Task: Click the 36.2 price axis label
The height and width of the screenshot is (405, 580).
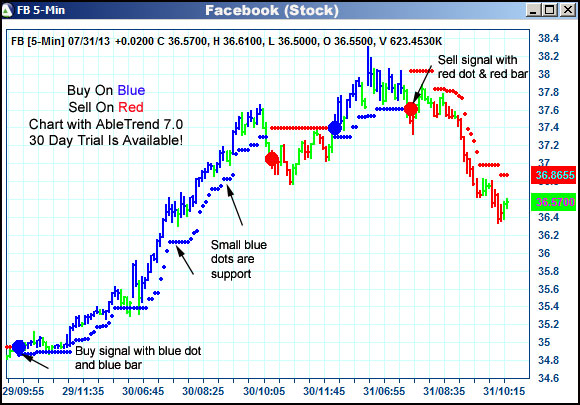Action: (x=548, y=235)
